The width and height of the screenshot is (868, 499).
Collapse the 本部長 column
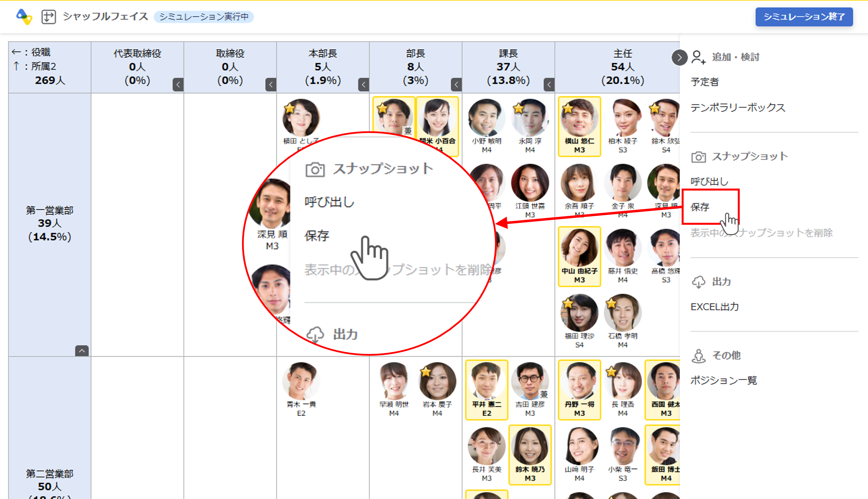click(363, 84)
